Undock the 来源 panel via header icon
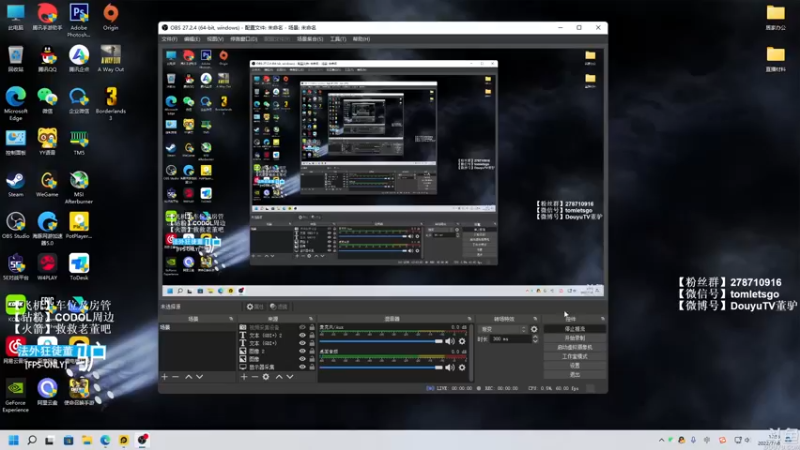This screenshot has height=450, width=800. coord(311,319)
